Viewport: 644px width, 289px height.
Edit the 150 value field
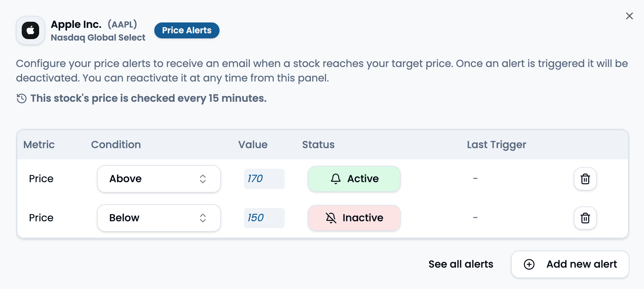(x=264, y=218)
